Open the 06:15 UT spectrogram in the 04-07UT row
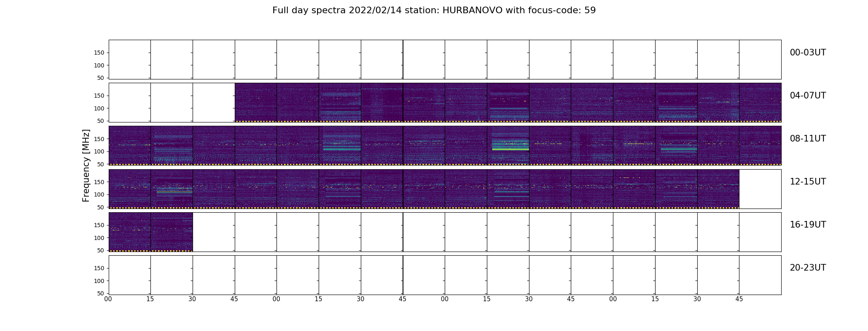 click(x=508, y=103)
